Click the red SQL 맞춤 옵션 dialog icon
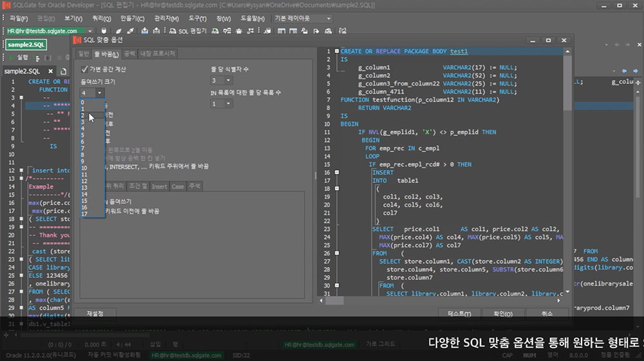This screenshot has height=361, width=644. [77, 40]
